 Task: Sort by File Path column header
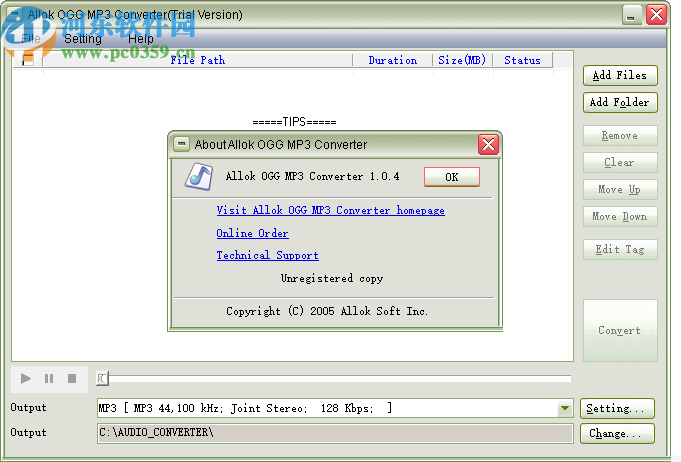(x=198, y=60)
